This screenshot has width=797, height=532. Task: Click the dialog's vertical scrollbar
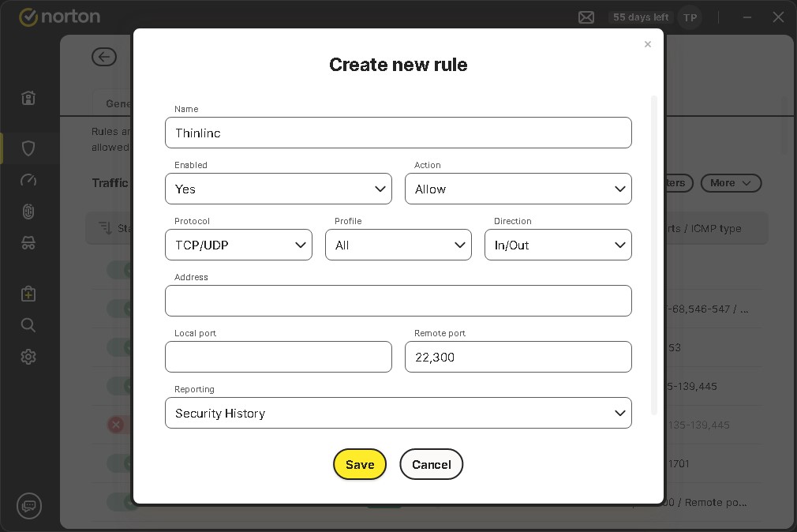tap(654, 253)
